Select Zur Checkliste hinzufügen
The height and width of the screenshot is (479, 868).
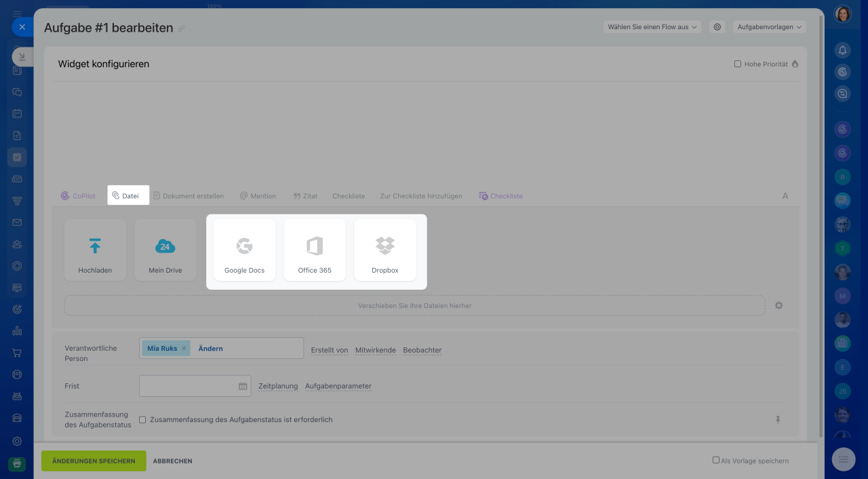421,196
